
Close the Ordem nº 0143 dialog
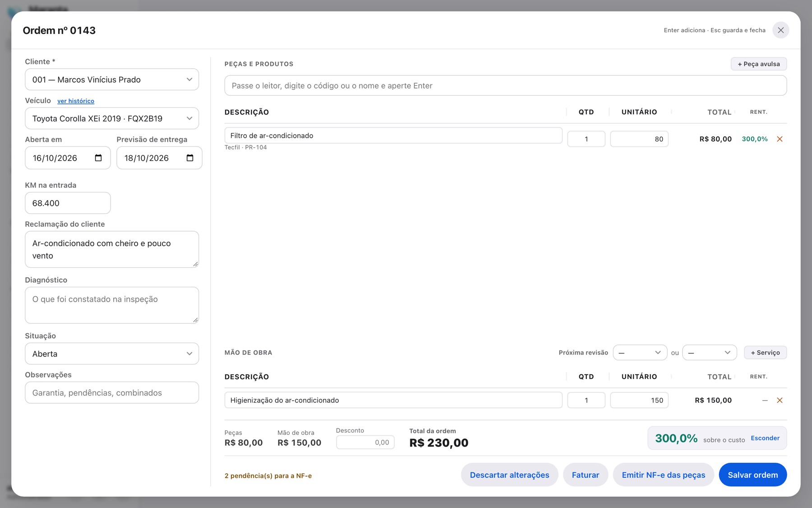click(x=780, y=30)
